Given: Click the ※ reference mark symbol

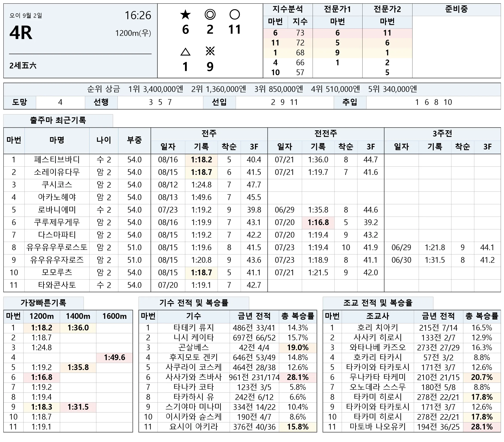Looking at the screenshot, I should pyautogui.click(x=210, y=51).
